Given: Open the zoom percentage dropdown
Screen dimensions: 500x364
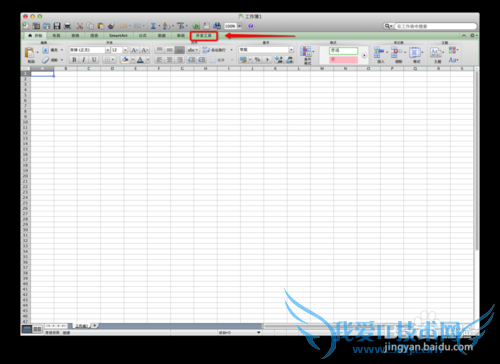Looking at the screenshot, I should tap(239, 26).
